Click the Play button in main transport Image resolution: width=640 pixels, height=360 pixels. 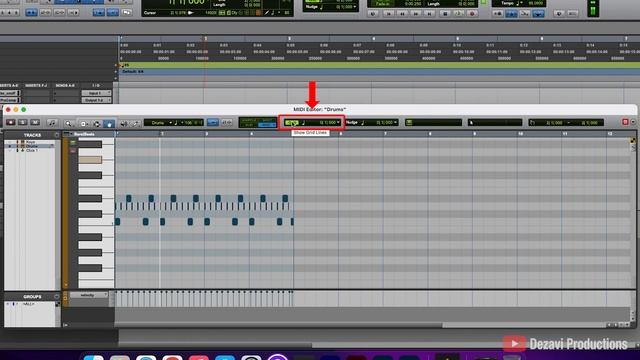[458, 13]
